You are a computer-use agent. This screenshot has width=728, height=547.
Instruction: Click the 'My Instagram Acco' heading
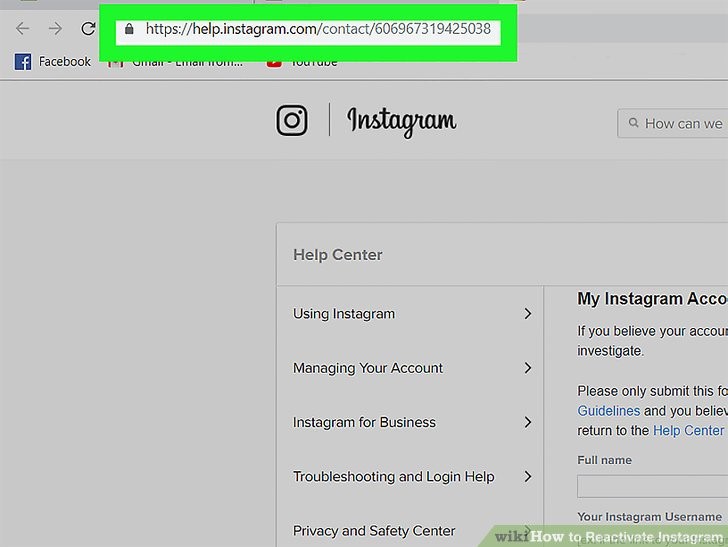[652, 299]
